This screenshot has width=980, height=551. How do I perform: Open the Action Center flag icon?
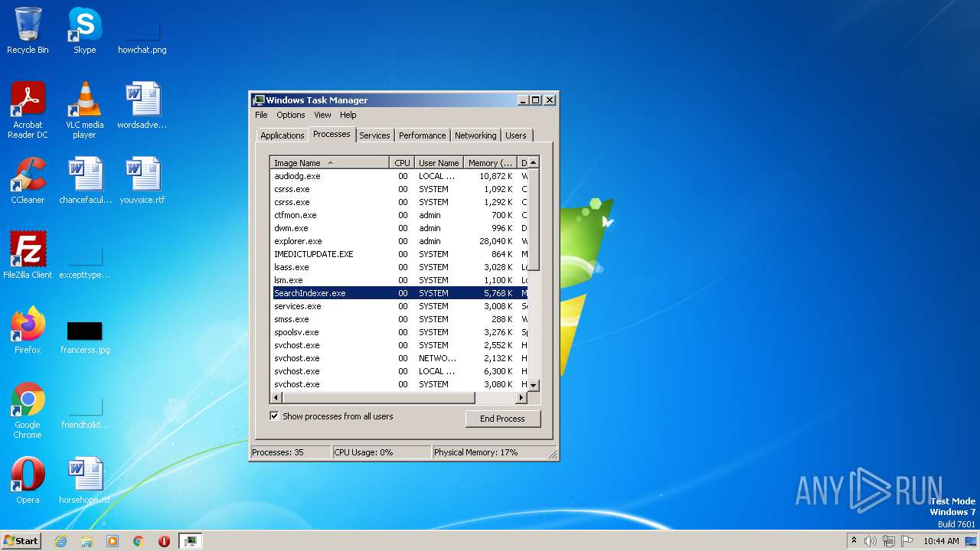[907, 541]
